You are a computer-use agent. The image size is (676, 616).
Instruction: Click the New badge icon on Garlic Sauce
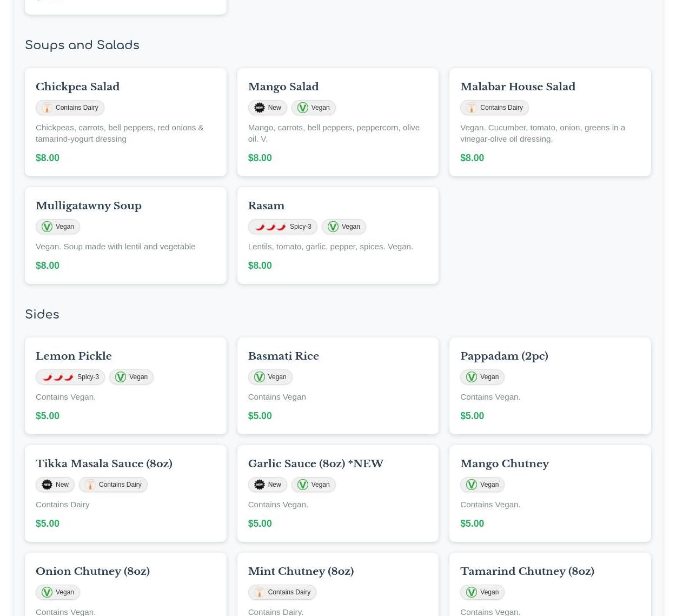260,485
